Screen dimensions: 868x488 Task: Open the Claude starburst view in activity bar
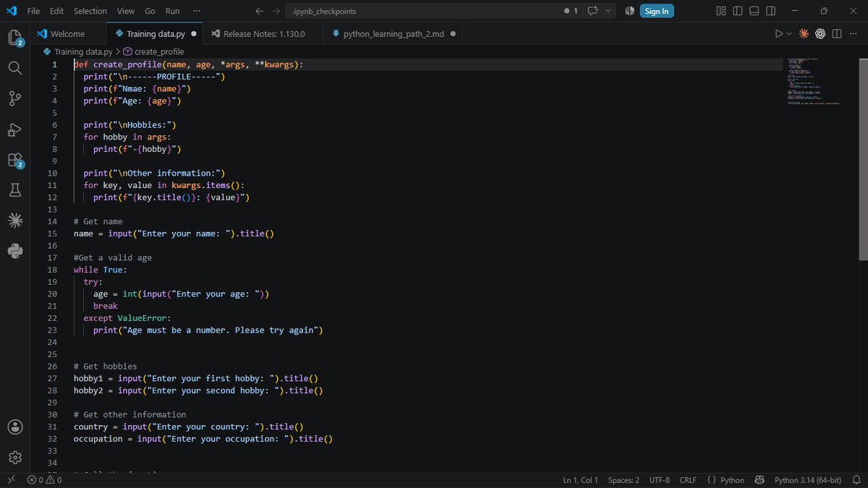pos(15,221)
